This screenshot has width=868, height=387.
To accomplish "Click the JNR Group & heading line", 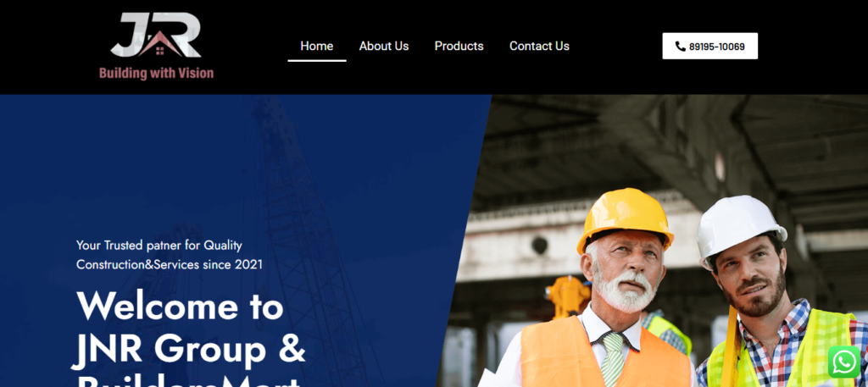I will pos(189,351).
